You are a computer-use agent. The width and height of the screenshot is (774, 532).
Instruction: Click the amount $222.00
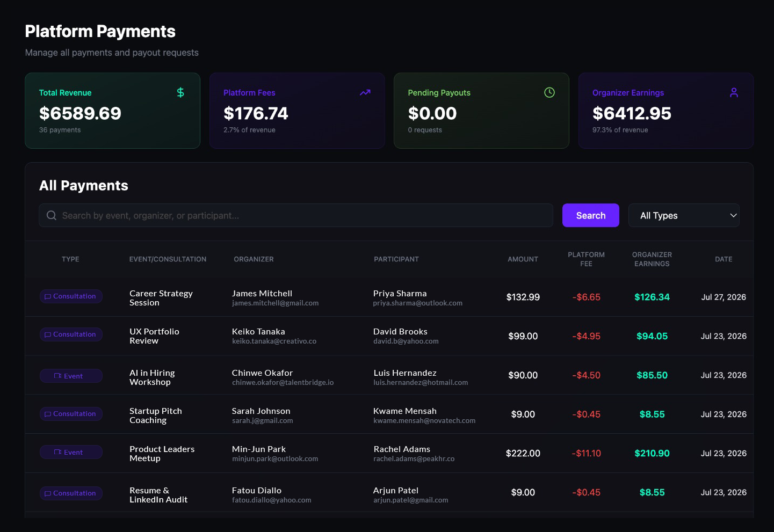click(523, 454)
